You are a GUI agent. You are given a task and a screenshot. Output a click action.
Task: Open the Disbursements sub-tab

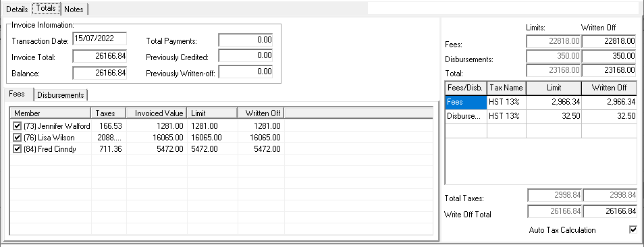61,94
